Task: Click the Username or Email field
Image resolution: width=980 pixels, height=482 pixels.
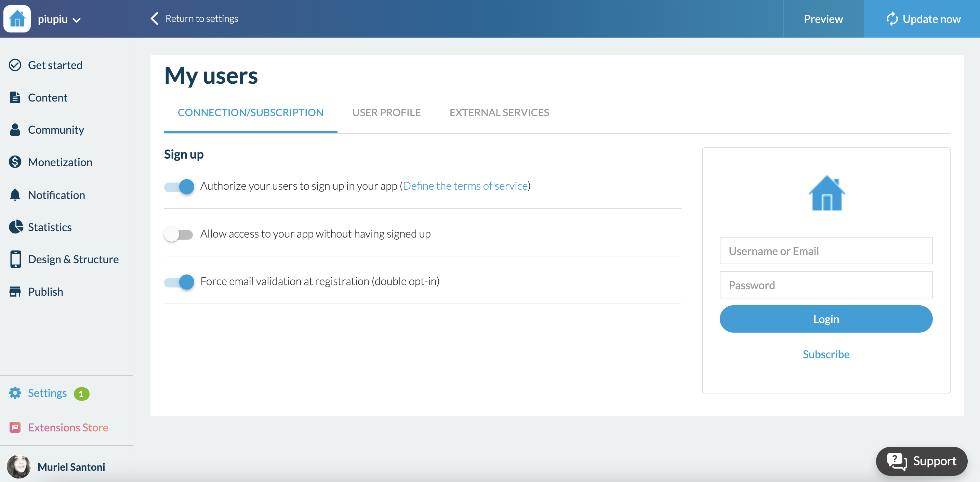Action: (825, 251)
